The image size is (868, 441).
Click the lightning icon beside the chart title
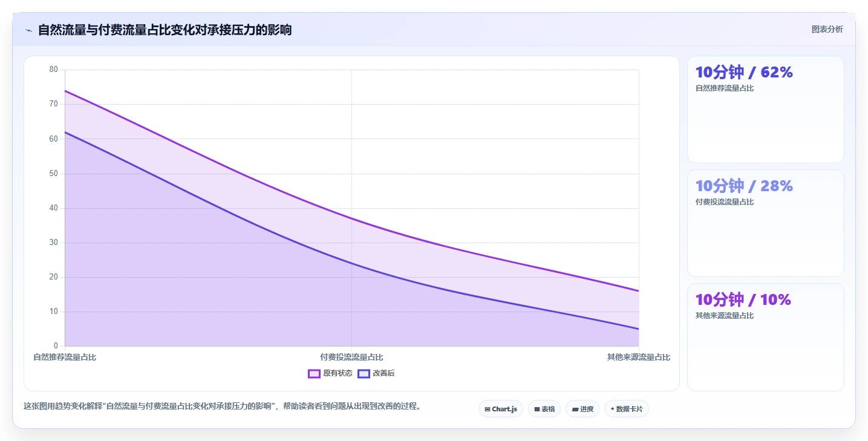28,30
